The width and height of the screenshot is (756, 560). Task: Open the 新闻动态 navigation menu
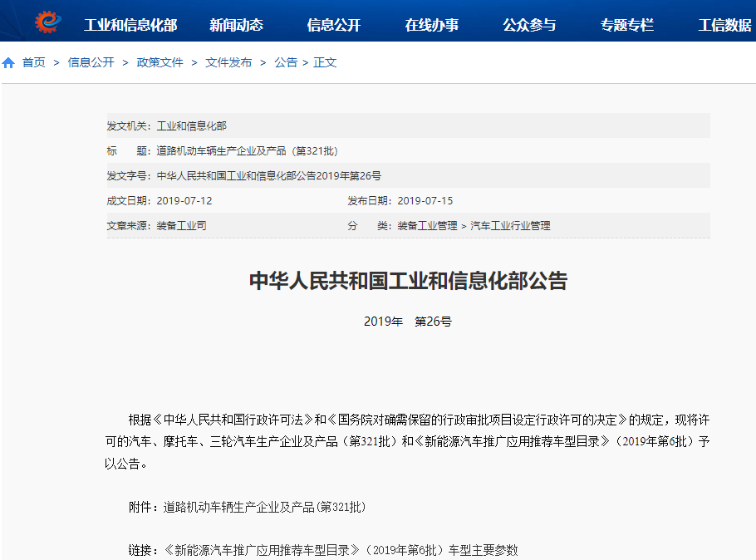pos(238,25)
